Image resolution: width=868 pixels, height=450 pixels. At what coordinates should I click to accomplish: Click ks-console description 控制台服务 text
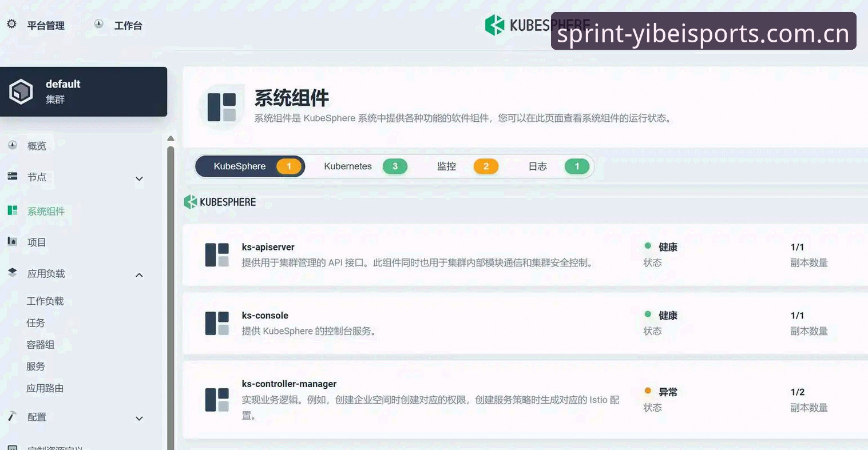click(x=309, y=331)
